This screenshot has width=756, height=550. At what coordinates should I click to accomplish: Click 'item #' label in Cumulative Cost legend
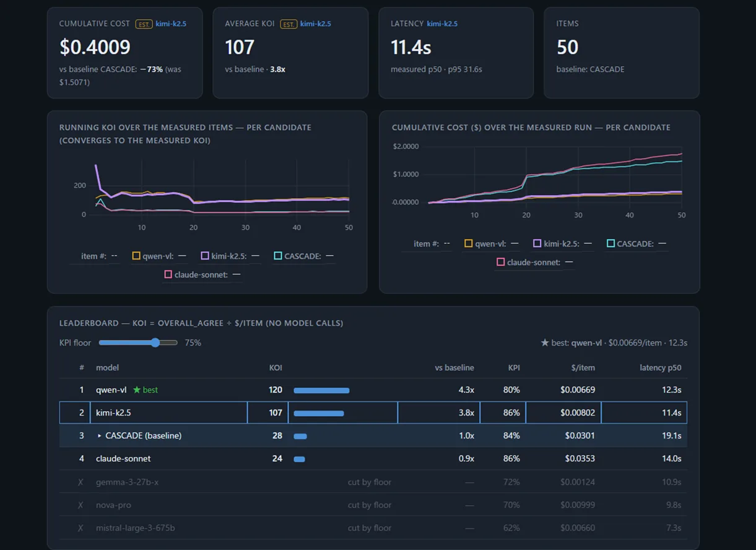click(x=426, y=243)
